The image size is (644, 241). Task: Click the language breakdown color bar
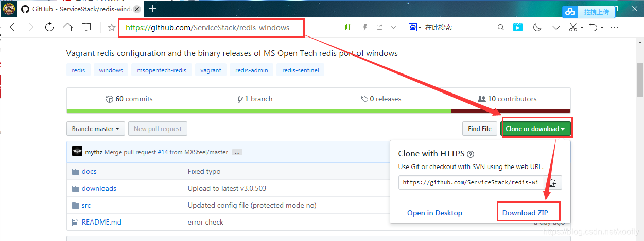(x=318, y=110)
